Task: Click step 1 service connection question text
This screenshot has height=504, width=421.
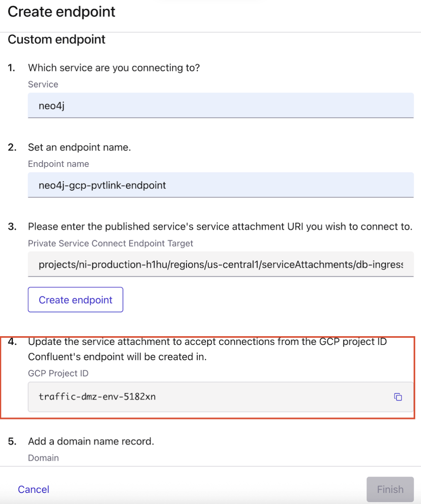Action: (x=114, y=68)
